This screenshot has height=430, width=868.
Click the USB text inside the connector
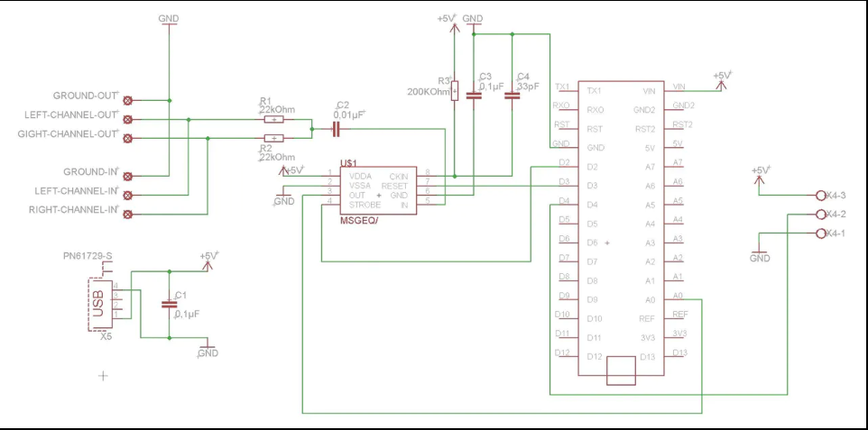click(98, 304)
